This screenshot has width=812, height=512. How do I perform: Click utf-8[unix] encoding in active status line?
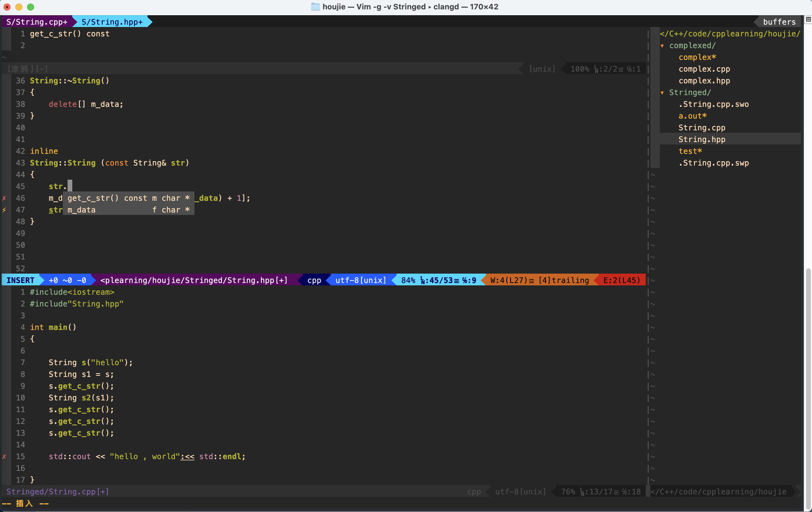pyautogui.click(x=361, y=280)
